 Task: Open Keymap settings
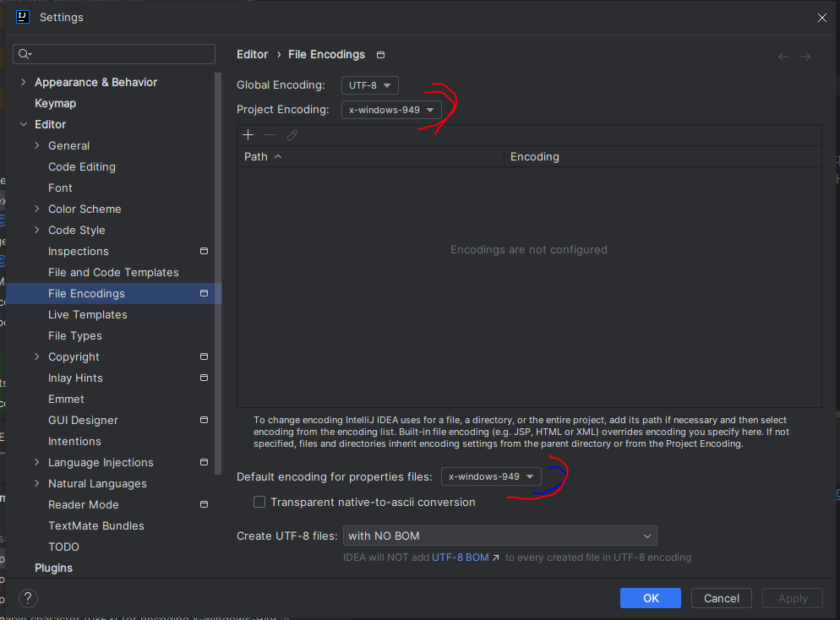pyautogui.click(x=55, y=103)
